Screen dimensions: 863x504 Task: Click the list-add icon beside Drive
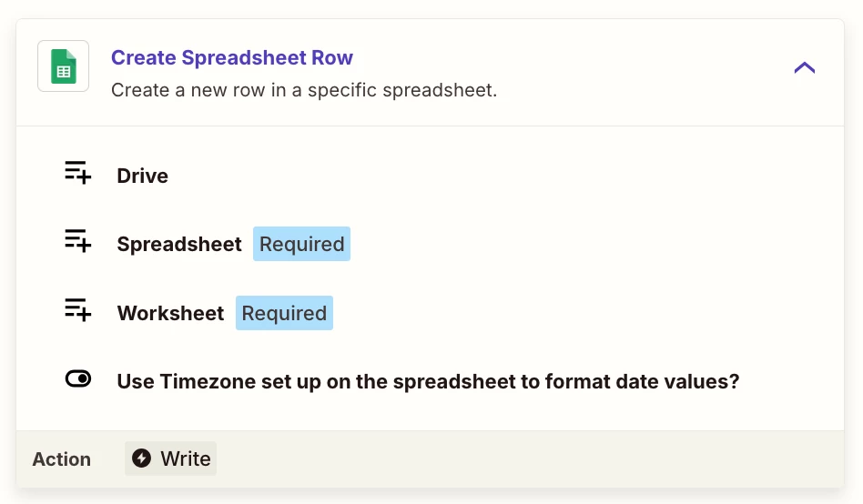(x=78, y=174)
